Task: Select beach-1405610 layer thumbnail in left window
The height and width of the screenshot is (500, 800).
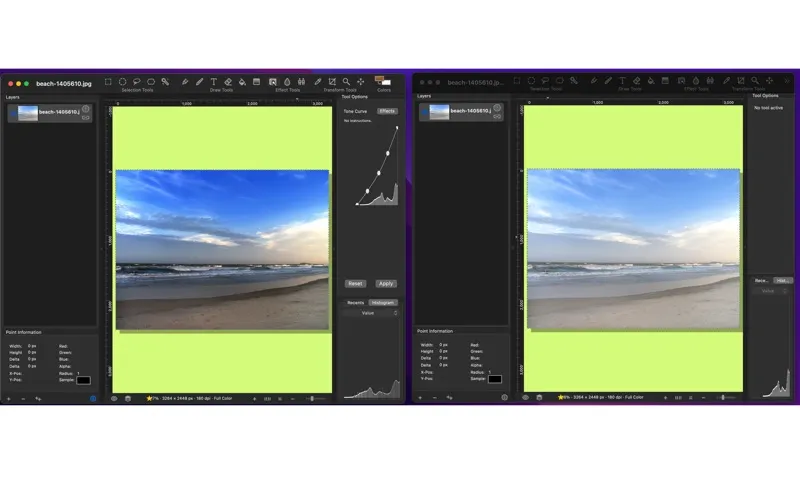Action: 28,113
